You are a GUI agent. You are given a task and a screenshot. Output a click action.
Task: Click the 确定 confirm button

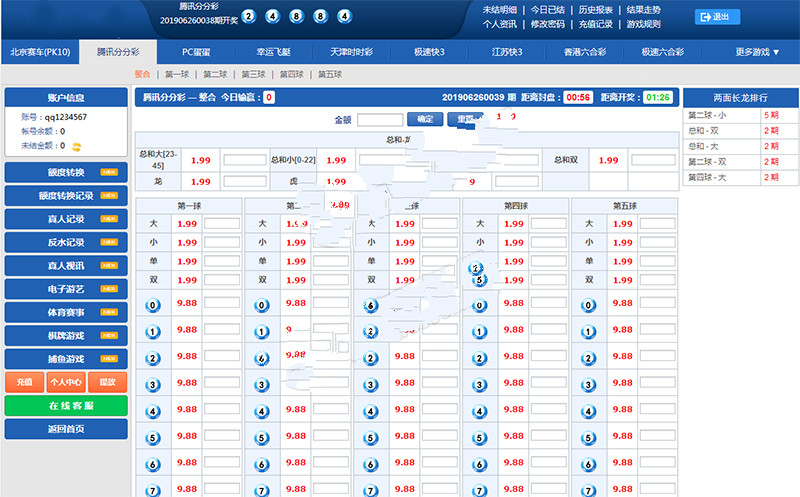(x=425, y=119)
